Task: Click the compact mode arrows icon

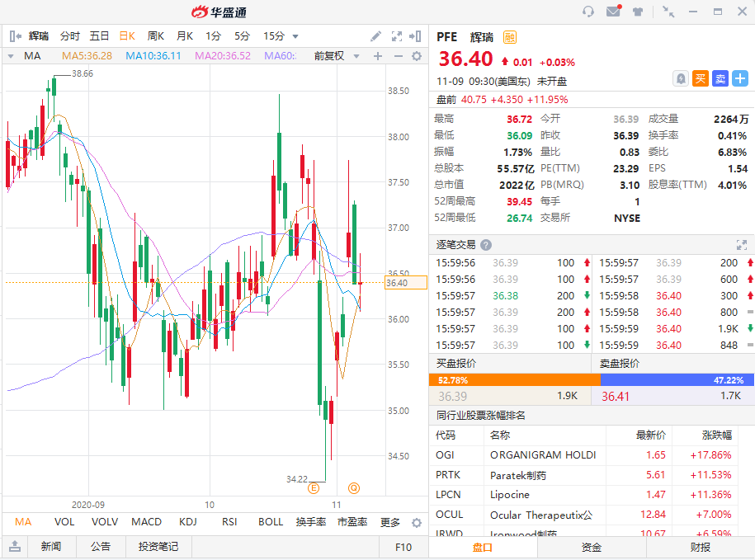Action: tap(668, 12)
